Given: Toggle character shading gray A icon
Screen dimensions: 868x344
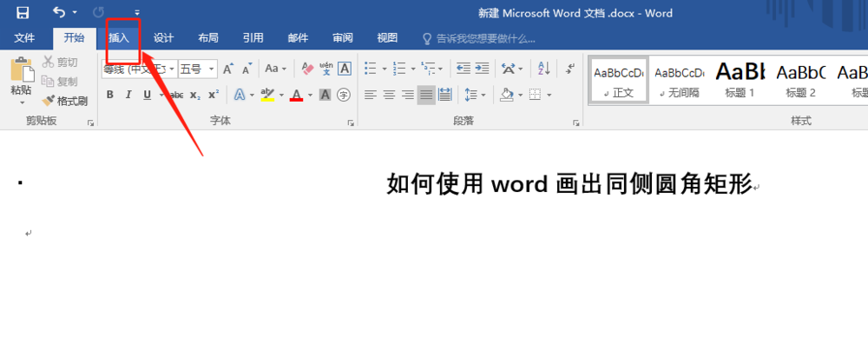Looking at the screenshot, I should click(x=325, y=96).
